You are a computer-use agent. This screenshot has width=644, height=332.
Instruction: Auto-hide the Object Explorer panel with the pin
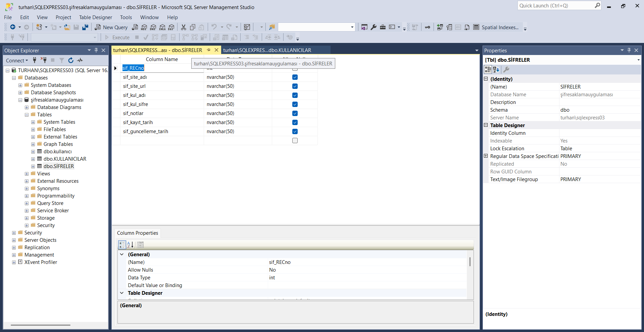tap(96, 50)
